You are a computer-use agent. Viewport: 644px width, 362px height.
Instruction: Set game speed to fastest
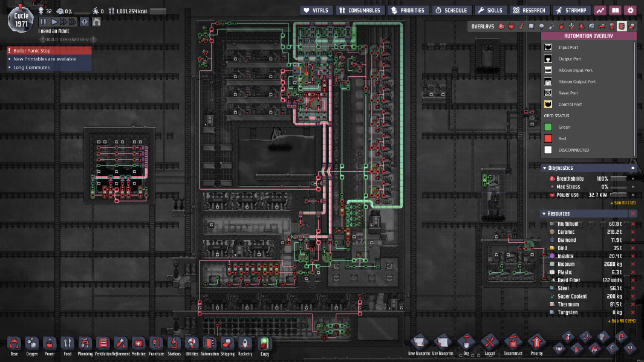(73, 22)
